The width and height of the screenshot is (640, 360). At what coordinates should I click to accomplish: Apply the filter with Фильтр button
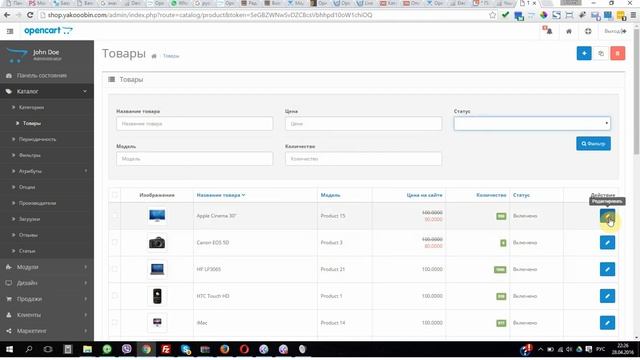593,144
